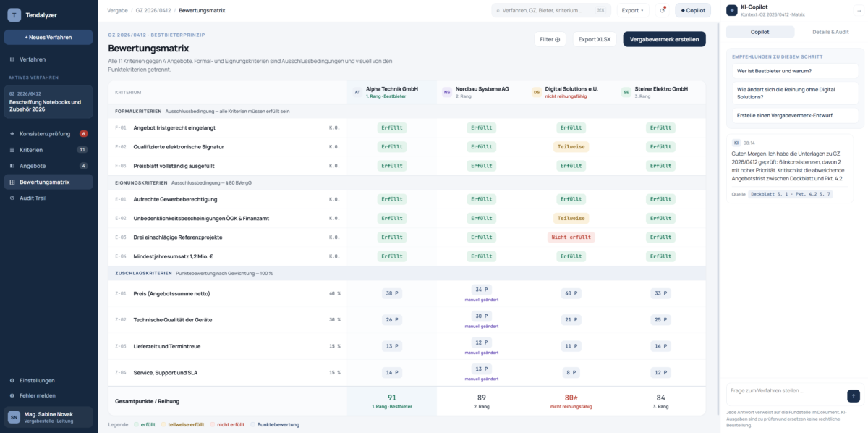The height and width of the screenshot is (433, 868).
Task: Click the Konsistenzprüfung diamond icon
Action: [x=12, y=134]
